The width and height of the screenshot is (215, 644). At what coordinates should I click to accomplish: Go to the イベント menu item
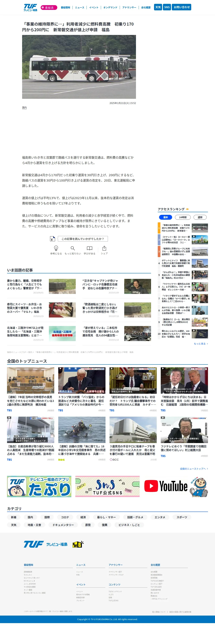(94, 8)
